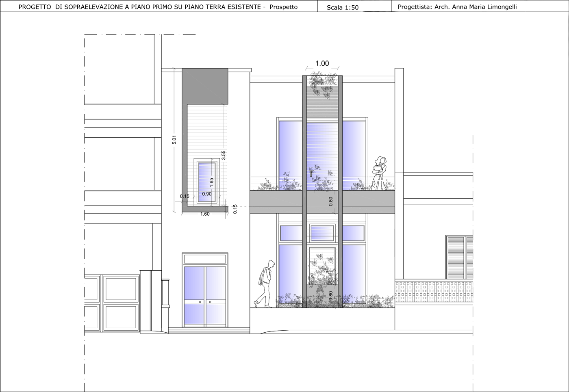Select the transom panel above the double door
Image resolution: width=569 pixels, height=392 pixels.
click(205, 259)
